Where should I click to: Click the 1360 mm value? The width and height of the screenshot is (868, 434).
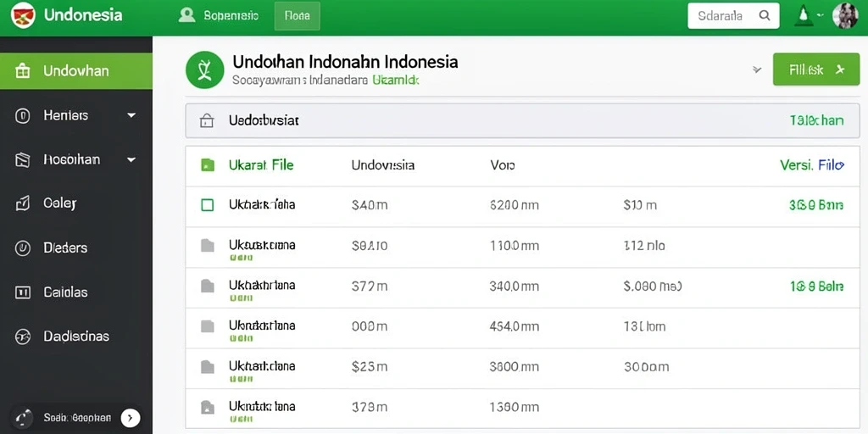(515, 408)
